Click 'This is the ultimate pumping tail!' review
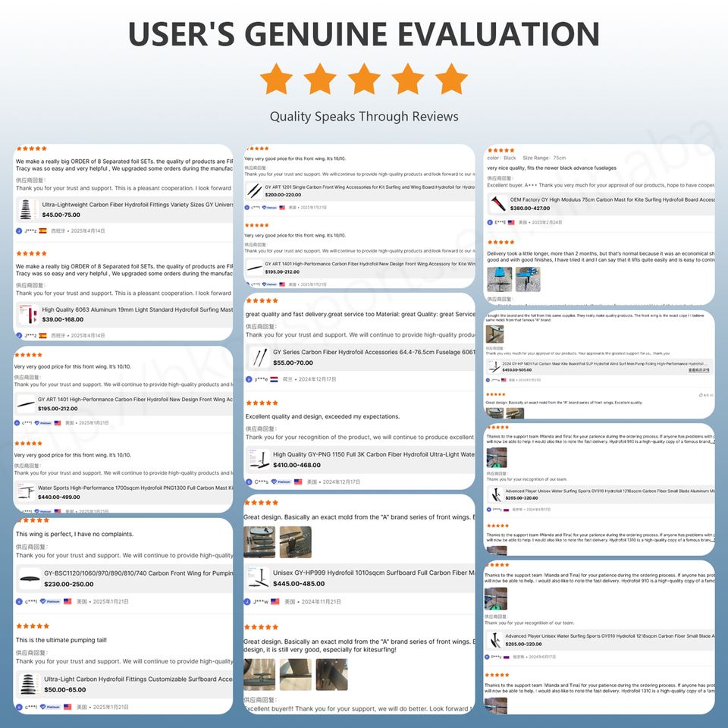Viewport: 728px width, 728px height. [x=61, y=640]
